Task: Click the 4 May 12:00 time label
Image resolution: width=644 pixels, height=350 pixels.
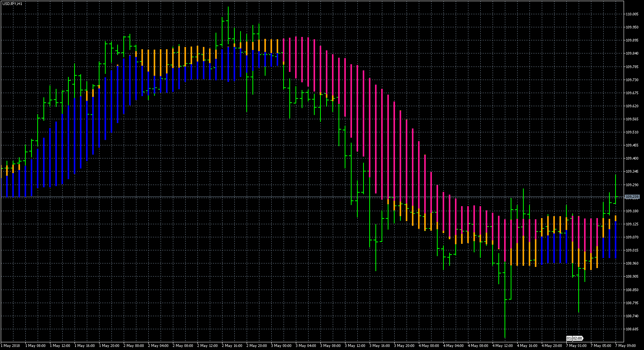Action: pyautogui.click(x=503, y=346)
